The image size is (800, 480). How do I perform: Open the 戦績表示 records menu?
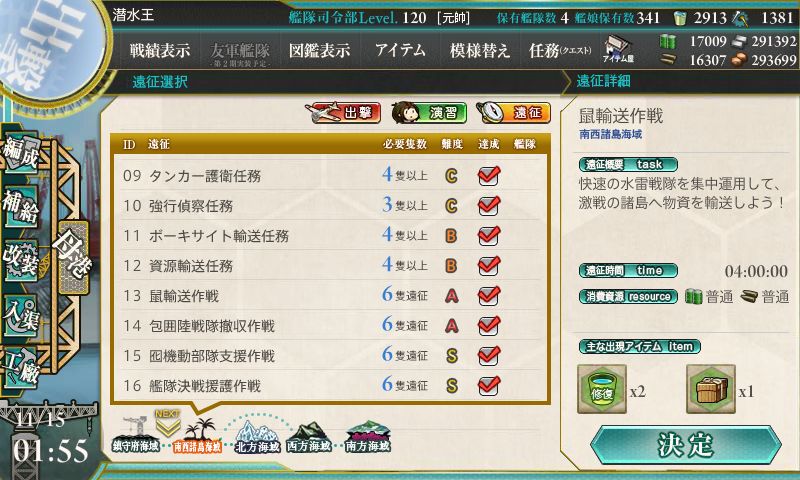coord(160,50)
